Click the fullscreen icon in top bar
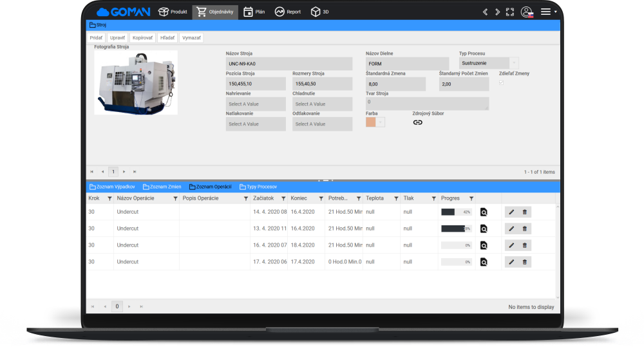Screen dimensions: 644x347 coord(509,12)
